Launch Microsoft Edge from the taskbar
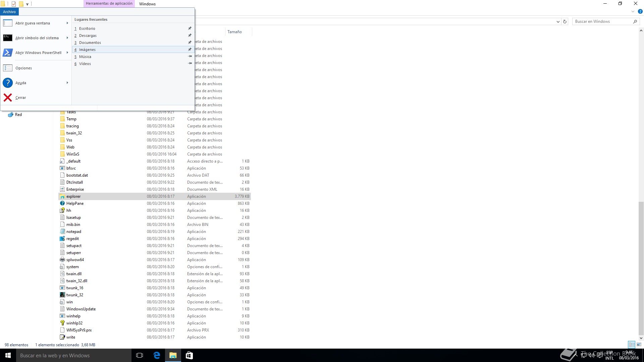The width and height of the screenshot is (644, 362). [157, 355]
